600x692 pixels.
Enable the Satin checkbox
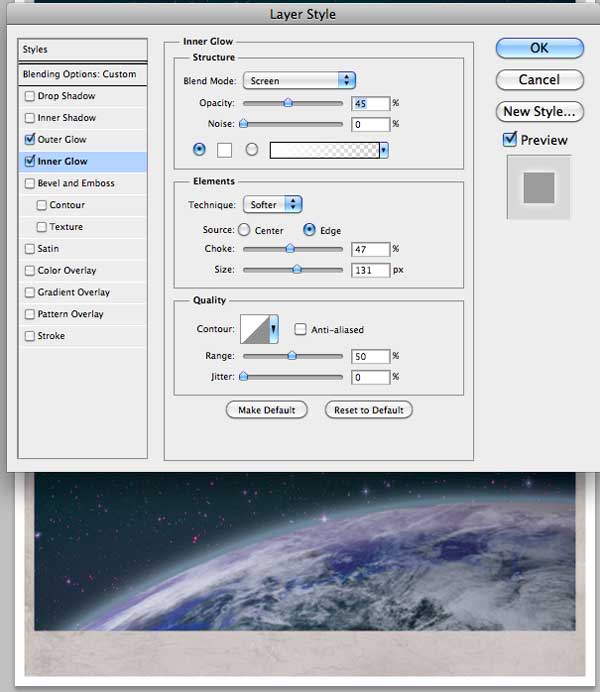point(30,248)
